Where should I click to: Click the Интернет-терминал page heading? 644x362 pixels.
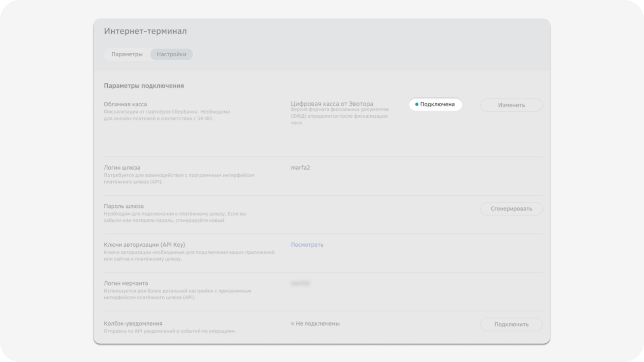click(145, 31)
